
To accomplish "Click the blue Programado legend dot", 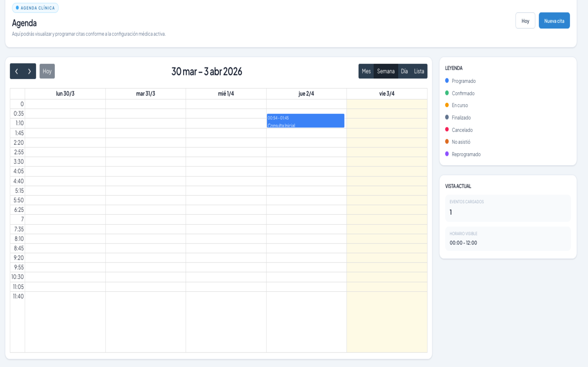I will coord(447,81).
